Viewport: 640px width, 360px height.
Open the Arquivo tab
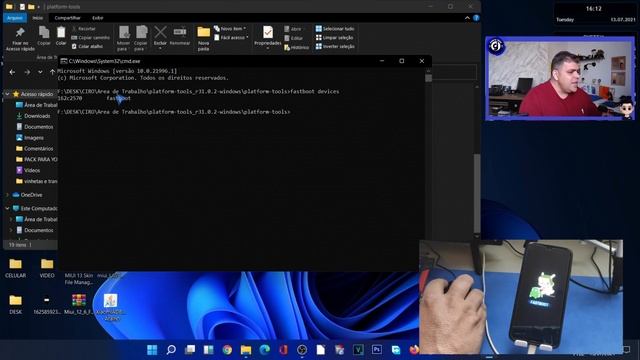[15, 18]
